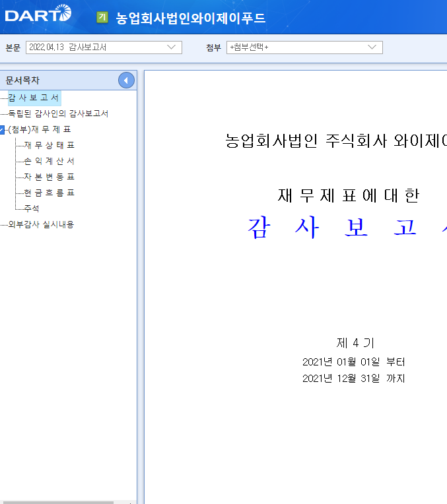Click 2021년 12월 31일 까지 date line
Screen dimensions: 447x504
coord(354,378)
